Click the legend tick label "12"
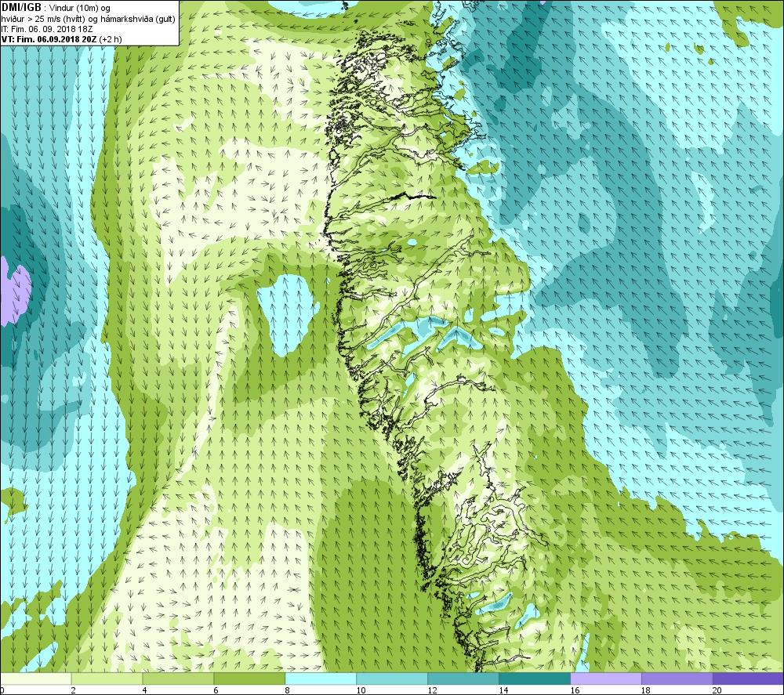Screen dimensions: 784x695 (432, 690)
